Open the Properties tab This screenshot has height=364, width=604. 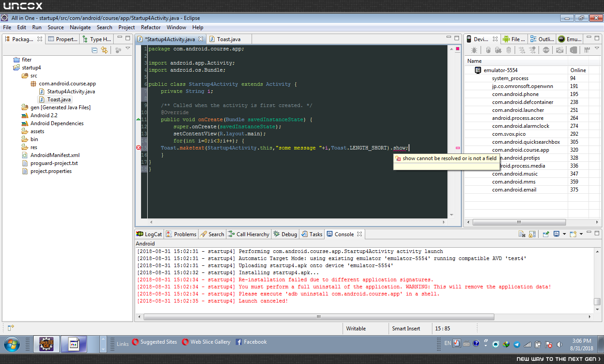(x=63, y=39)
